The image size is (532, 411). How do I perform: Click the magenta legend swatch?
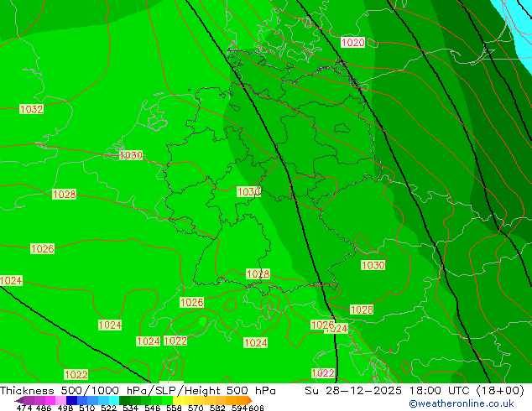coord(50,400)
